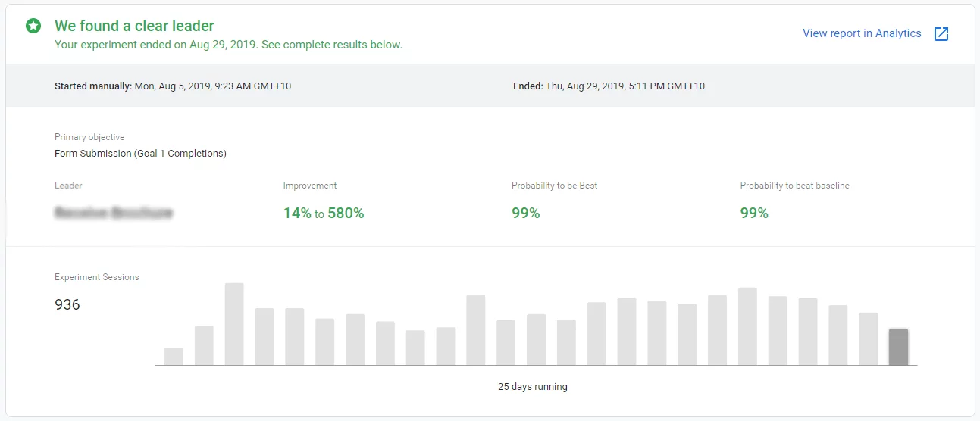Viewport: 980px width, 421px height.
Task: Open View report in Analytics link
Action: point(862,33)
